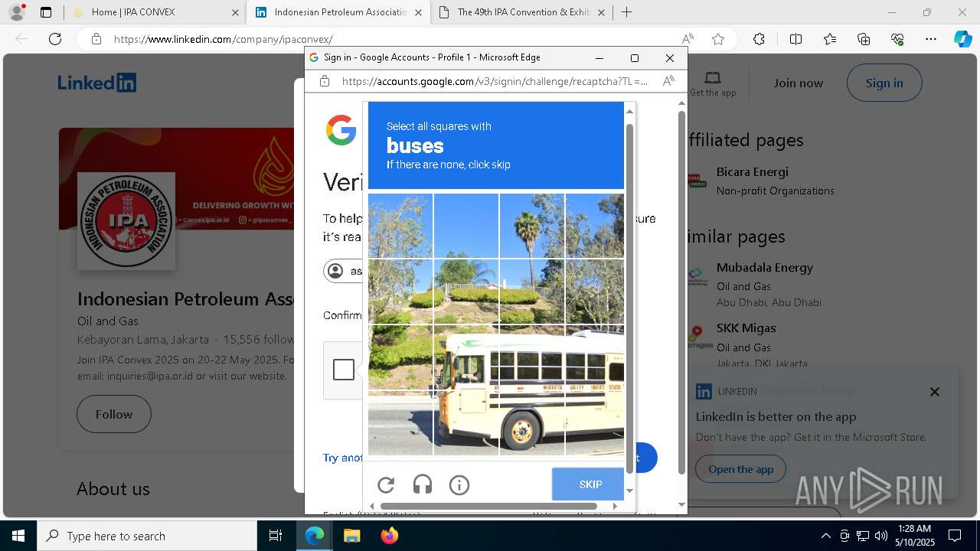Open captcha help info icon

(459, 484)
